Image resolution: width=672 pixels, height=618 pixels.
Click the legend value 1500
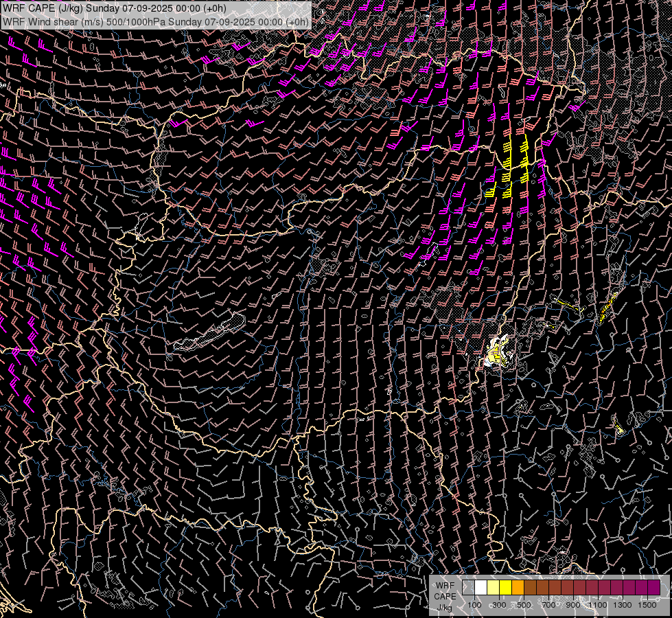[647, 605]
